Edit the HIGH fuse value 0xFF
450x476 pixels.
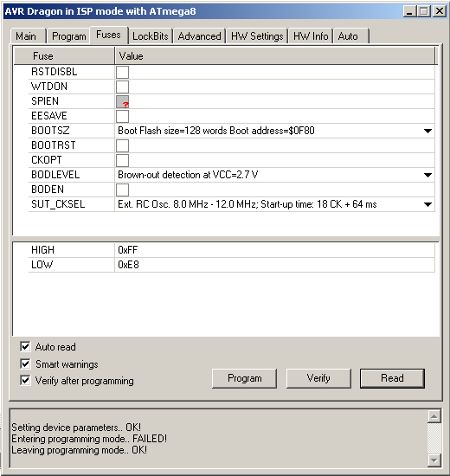pyautogui.click(x=274, y=250)
